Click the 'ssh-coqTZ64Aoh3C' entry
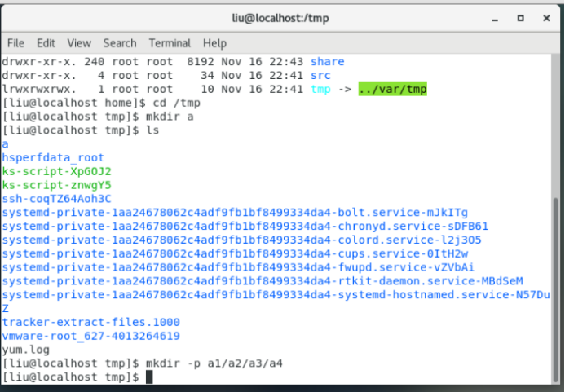The image size is (565, 392). (x=56, y=199)
